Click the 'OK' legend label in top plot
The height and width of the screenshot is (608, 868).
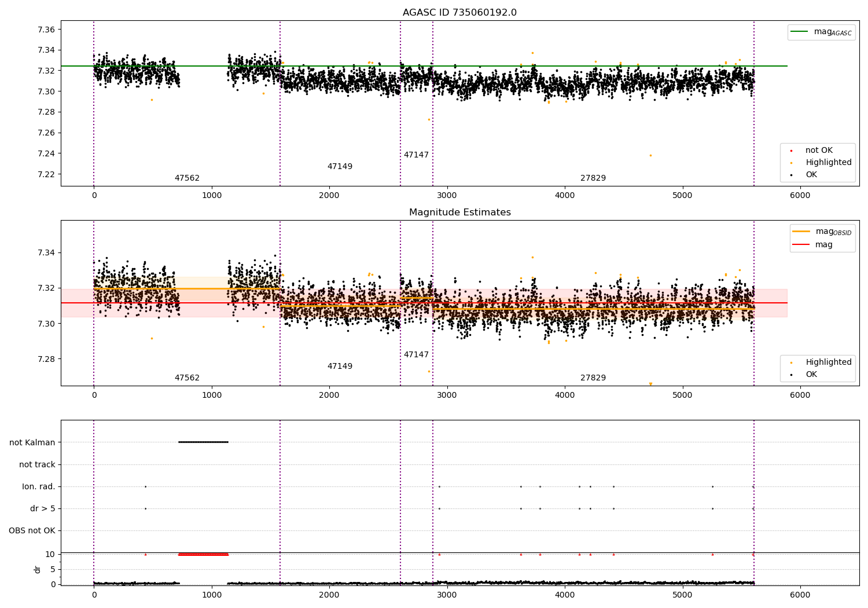coord(811,175)
